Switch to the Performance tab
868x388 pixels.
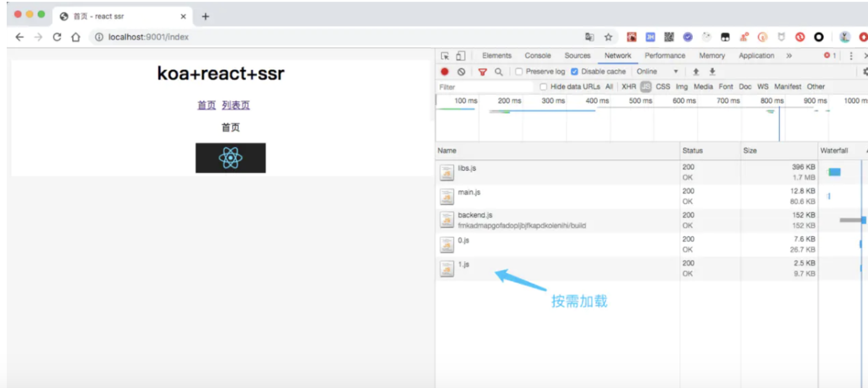[665, 56]
